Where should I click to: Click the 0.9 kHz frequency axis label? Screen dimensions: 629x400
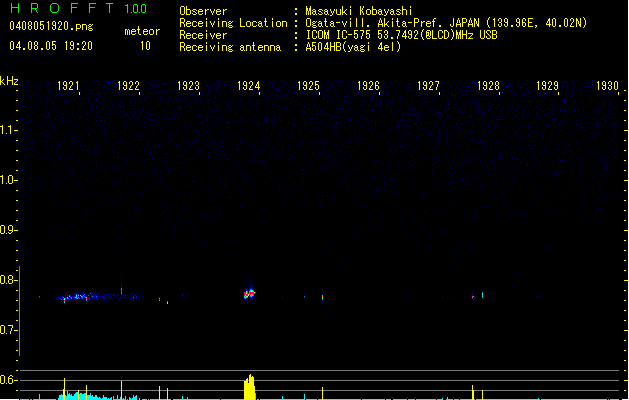[8, 230]
